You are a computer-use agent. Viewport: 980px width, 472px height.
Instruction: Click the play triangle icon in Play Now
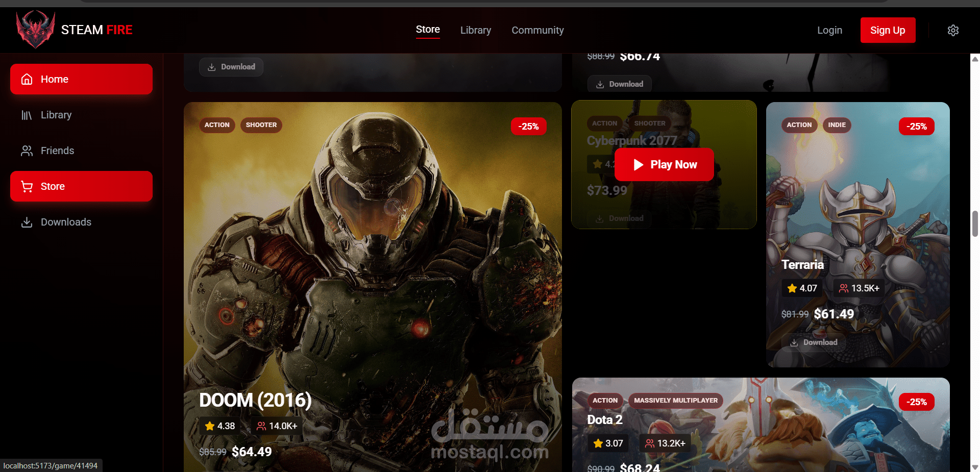tap(638, 164)
